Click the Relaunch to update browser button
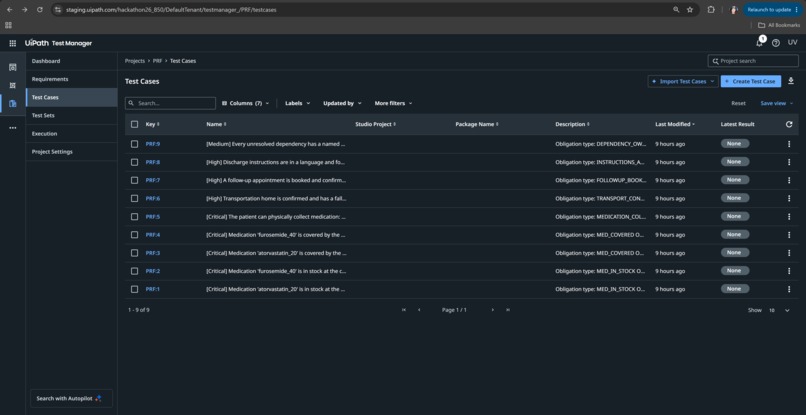Image resolution: width=806 pixels, height=415 pixels. click(x=773, y=9)
